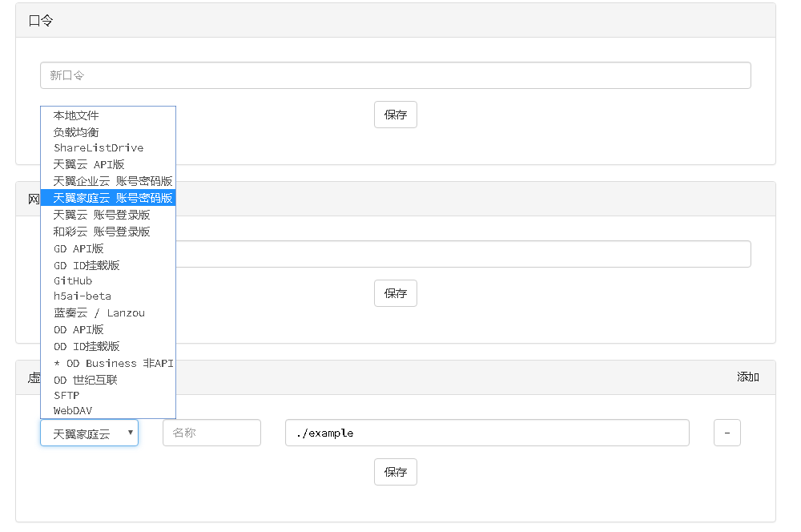The height and width of the screenshot is (532, 801).
Task: Choose h5ai-beta from the dropdown list
Action: (x=108, y=296)
